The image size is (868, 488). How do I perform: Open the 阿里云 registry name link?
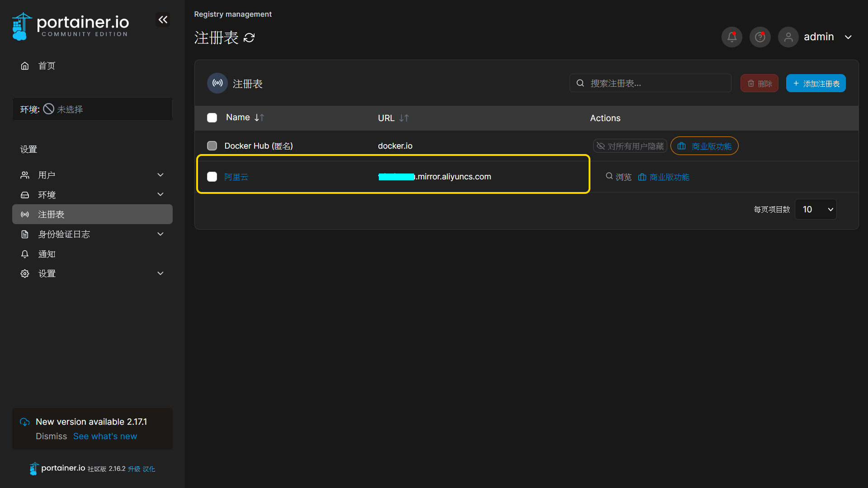tap(236, 177)
